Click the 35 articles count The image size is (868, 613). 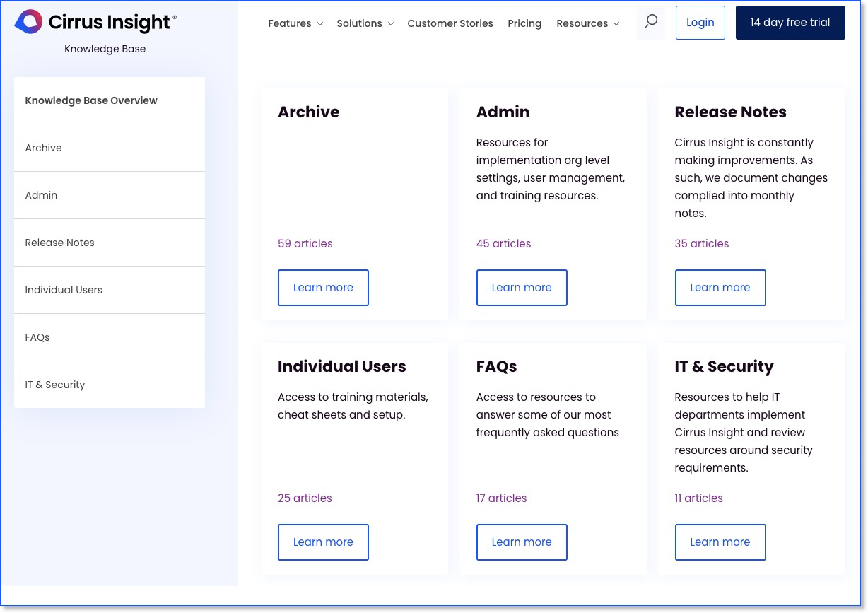pyautogui.click(x=702, y=244)
